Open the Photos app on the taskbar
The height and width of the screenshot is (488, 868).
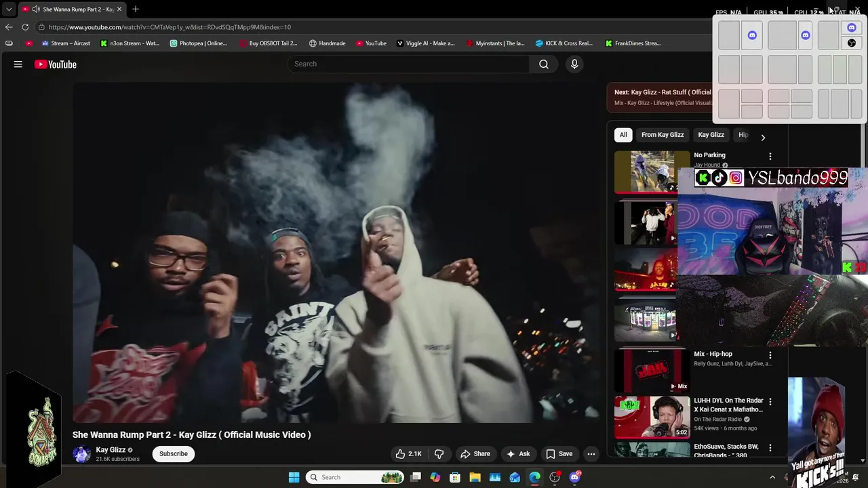coord(495,477)
